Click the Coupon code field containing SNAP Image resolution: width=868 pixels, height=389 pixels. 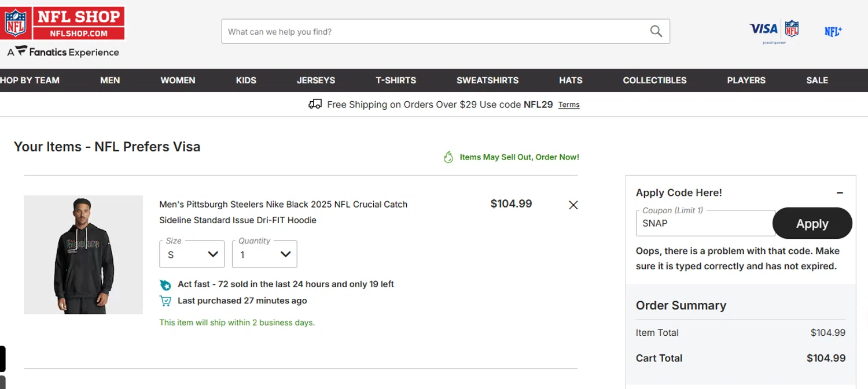tap(705, 223)
